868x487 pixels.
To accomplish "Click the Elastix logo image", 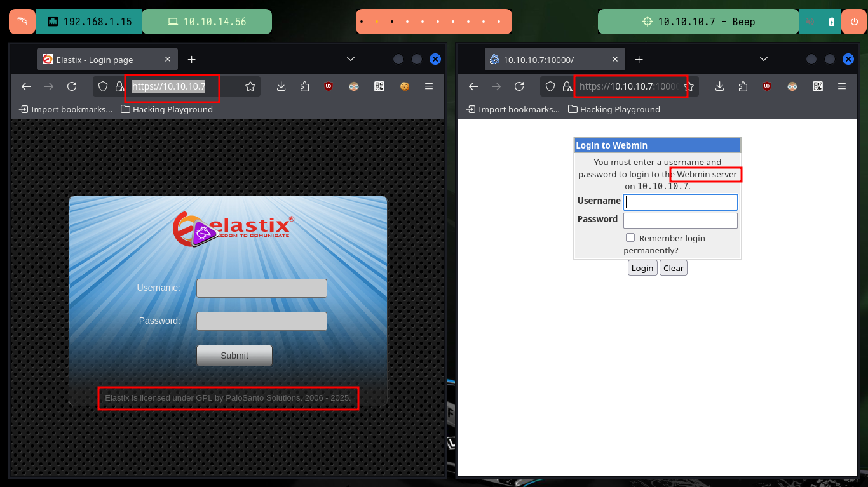I will point(233,229).
